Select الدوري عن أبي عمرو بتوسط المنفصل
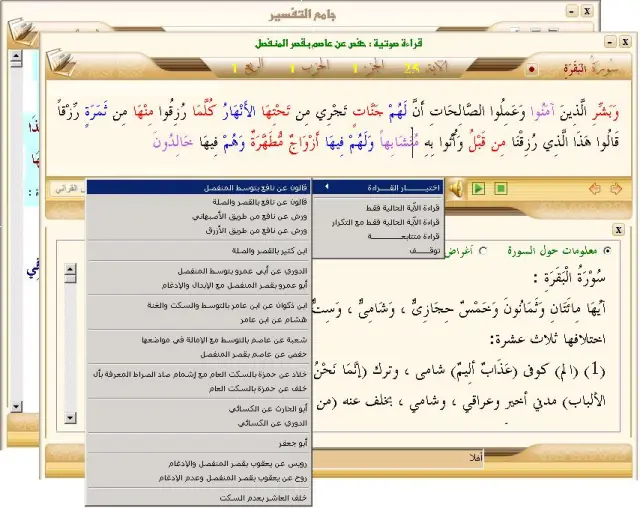 tap(199, 271)
